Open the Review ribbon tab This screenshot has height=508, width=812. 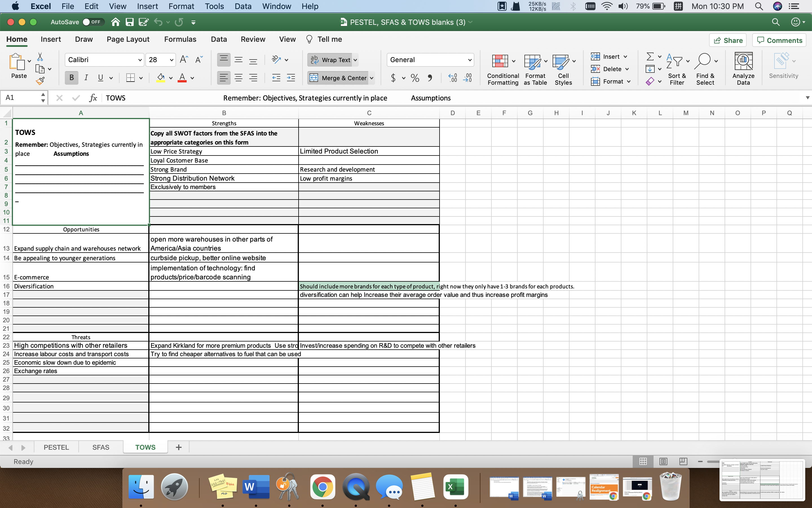click(x=253, y=39)
